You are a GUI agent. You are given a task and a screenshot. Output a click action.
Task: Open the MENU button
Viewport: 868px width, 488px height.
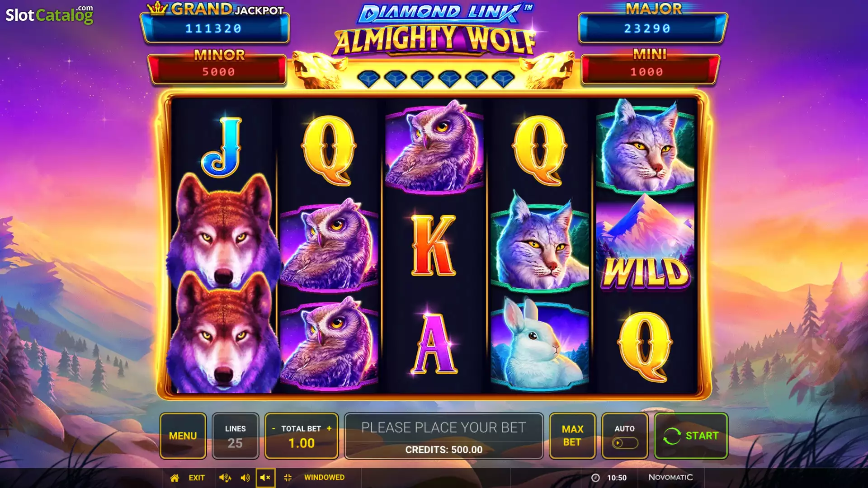pos(183,436)
